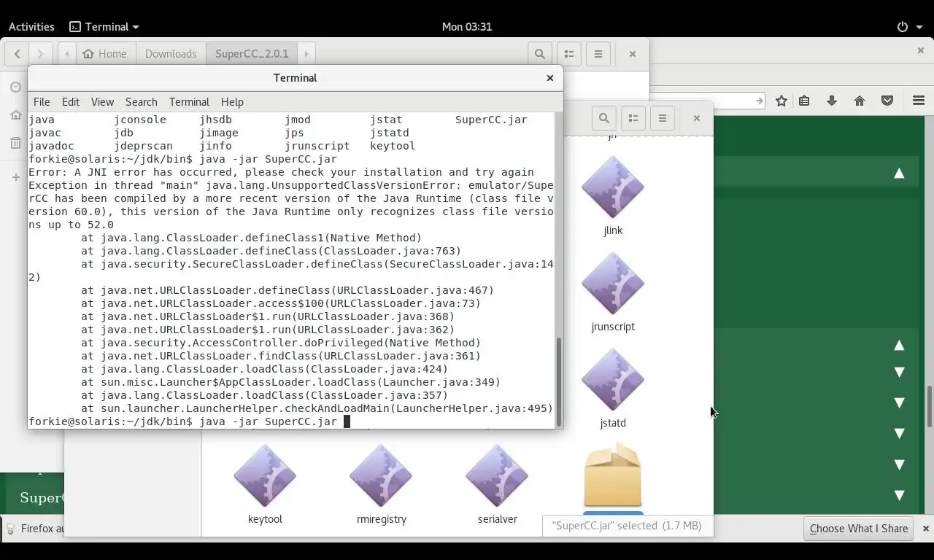Open Firefox downloads arrow
Image resolution: width=934 pixels, height=560 pixels.
[832, 101]
